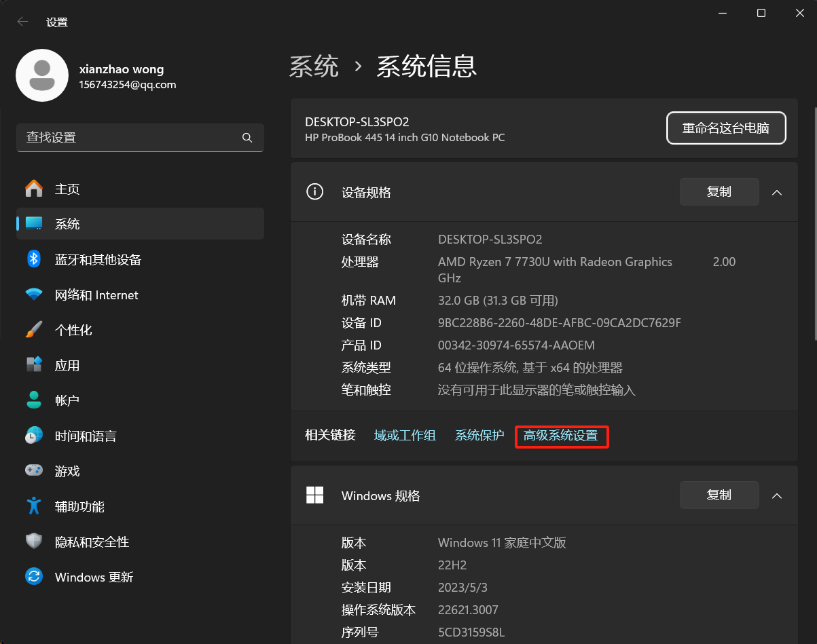Click the device ID value starting 9BC228B6
Image resolution: width=817 pixels, height=644 pixels.
coord(560,323)
